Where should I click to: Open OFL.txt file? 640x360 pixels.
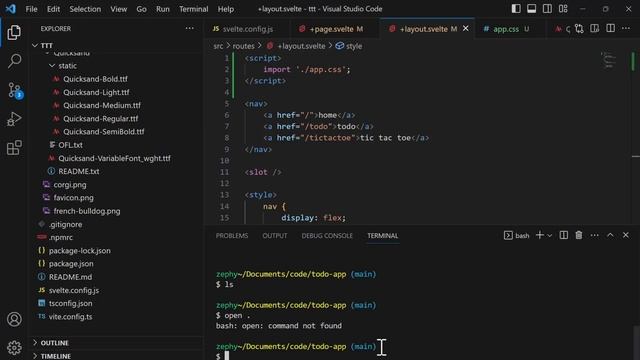click(x=70, y=145)
